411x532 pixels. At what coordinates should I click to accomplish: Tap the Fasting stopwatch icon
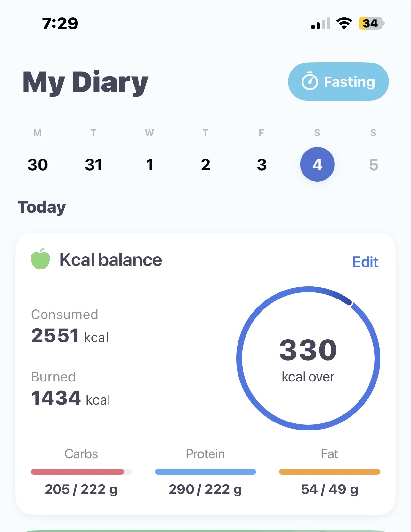click(310, 81)
